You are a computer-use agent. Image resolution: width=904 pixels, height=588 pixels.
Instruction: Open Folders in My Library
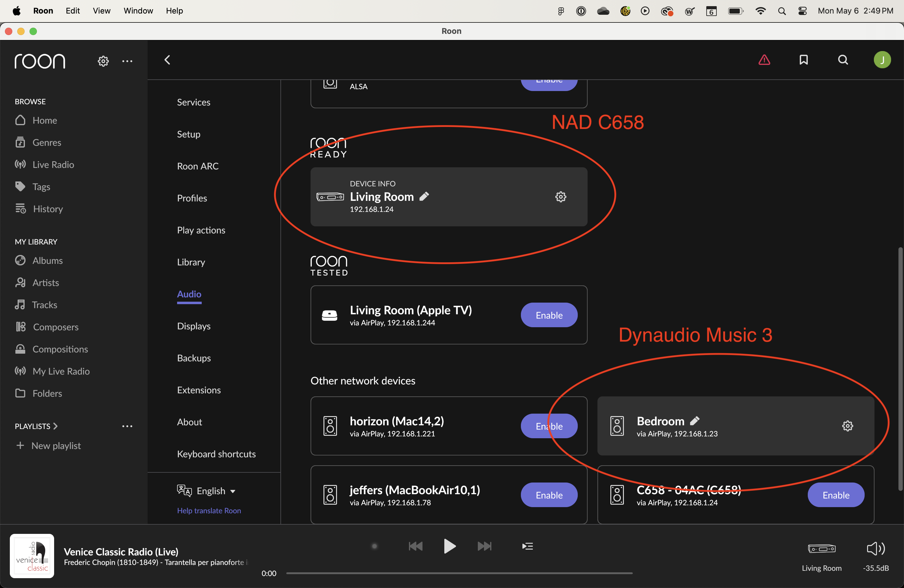38,393
